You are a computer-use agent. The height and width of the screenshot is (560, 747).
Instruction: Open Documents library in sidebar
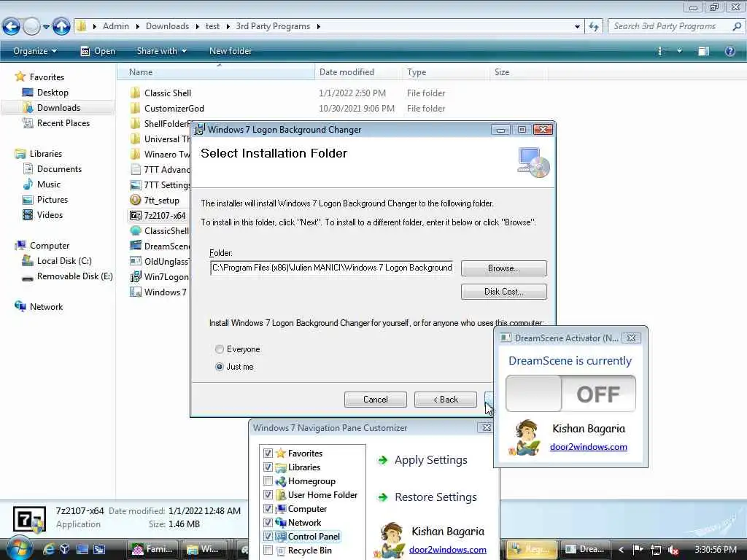[59, 169]
